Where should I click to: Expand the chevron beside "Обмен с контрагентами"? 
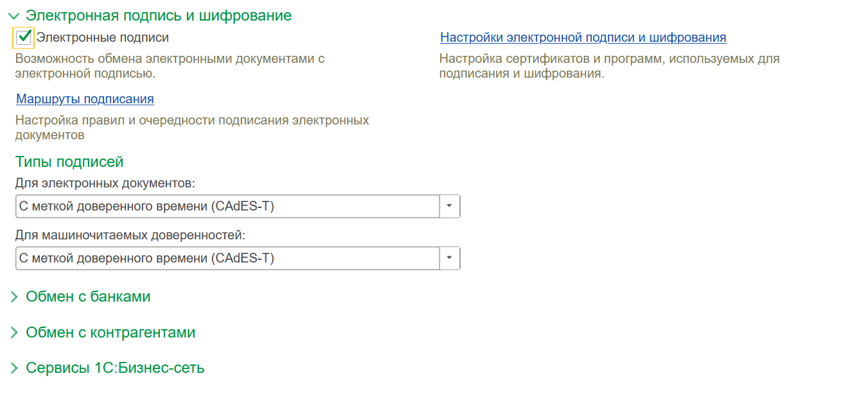coord(14,333)
